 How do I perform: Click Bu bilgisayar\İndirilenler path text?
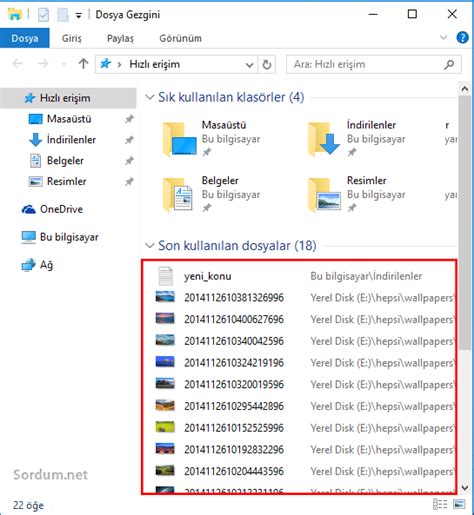point(366,276)
